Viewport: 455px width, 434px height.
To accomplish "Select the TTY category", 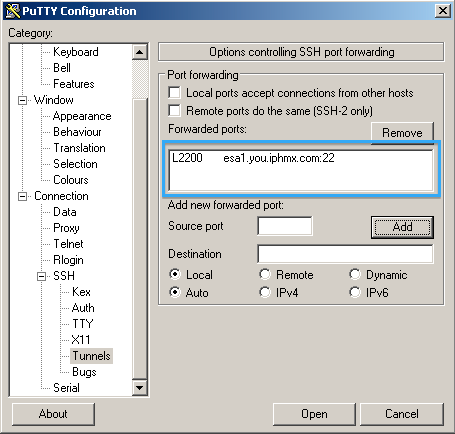I will click(83, 324).
